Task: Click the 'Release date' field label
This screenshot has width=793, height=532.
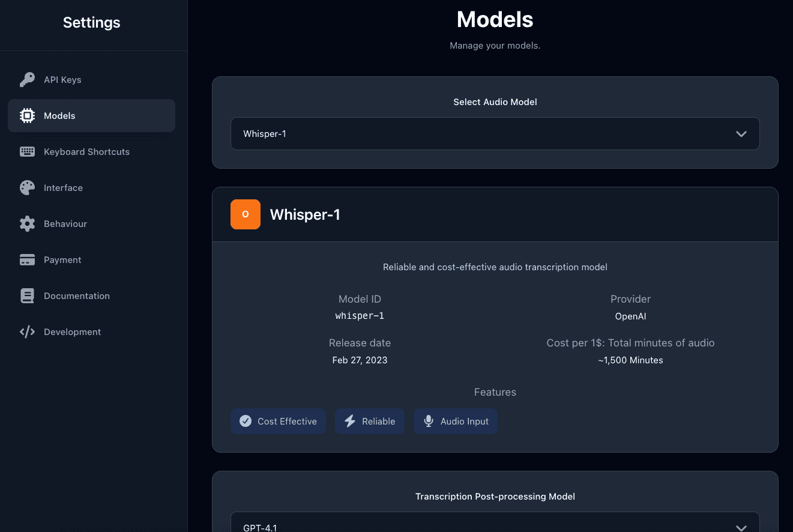Action: tap(360, 343)
